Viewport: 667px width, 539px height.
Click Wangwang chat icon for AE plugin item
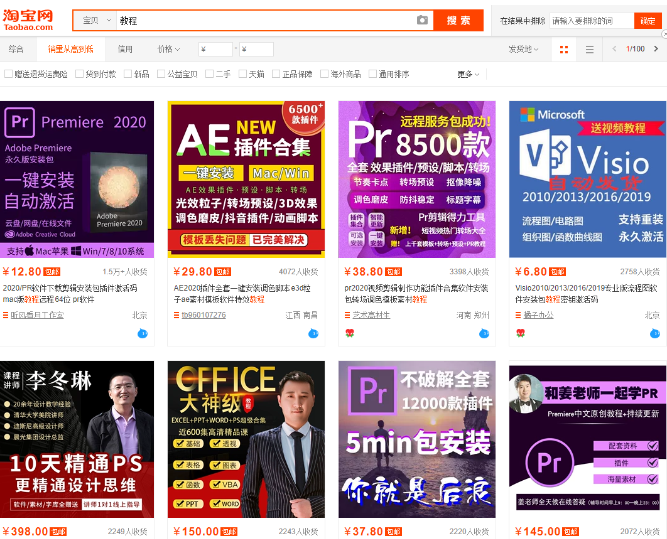point(313,333)
